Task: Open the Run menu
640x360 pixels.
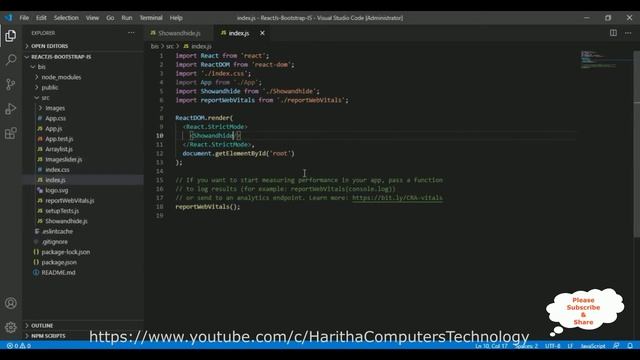Action: point(127,18)
